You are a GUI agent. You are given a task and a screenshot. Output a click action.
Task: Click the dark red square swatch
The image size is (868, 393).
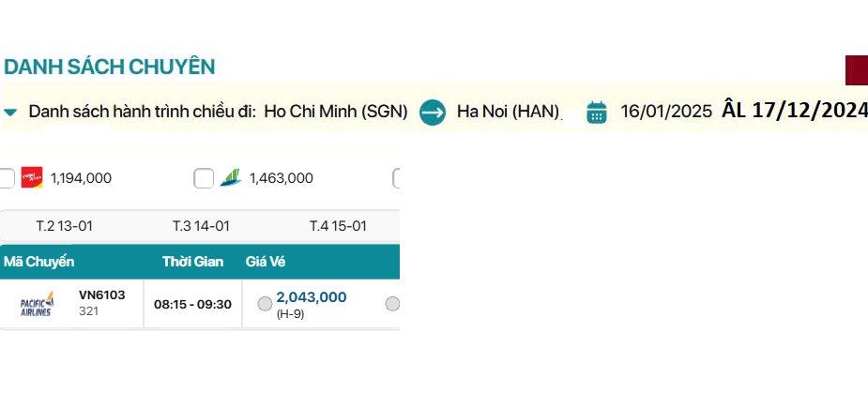coord(856,70)
